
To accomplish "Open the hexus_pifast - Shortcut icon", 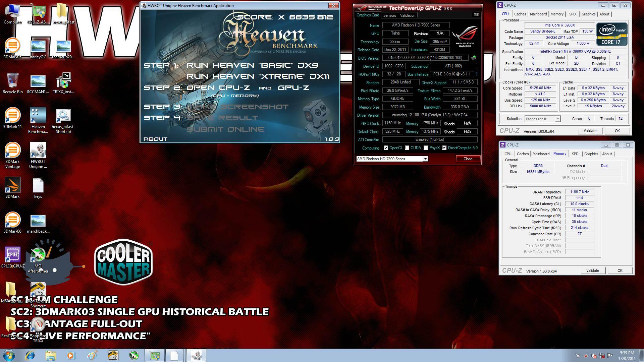I will (x=63, y=121).
